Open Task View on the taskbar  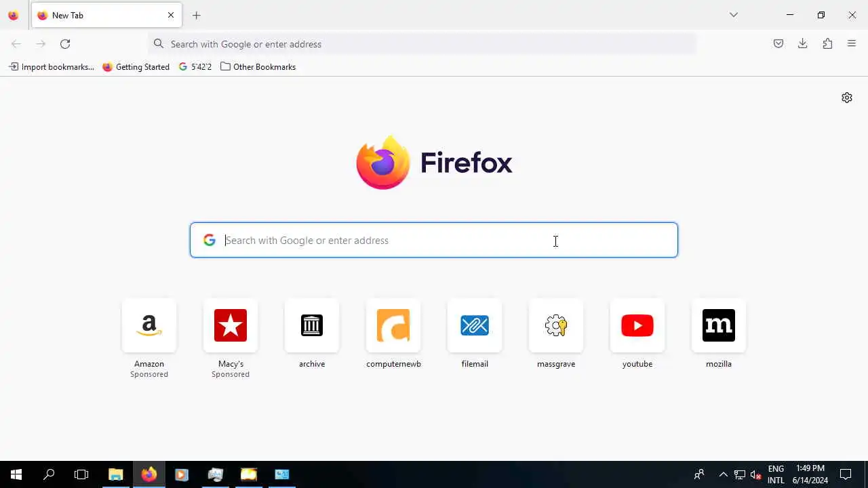[x=81, y=474]
